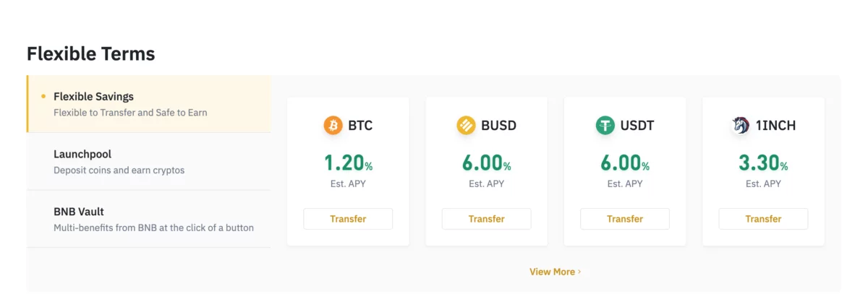This screenshot has width=868, height=294.
Task: Click the yellow bullet beside Flexible Savings
Action: click(43, 96)
